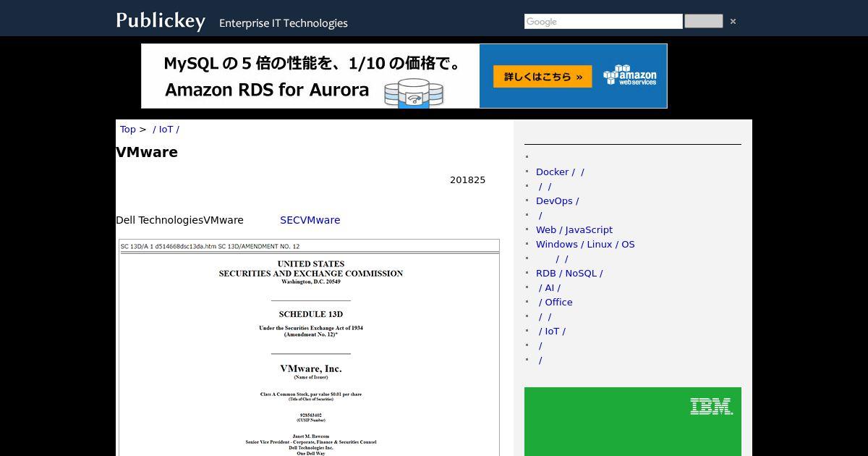Open the RDB / NoSQL sidebar category

coord(569,273)
